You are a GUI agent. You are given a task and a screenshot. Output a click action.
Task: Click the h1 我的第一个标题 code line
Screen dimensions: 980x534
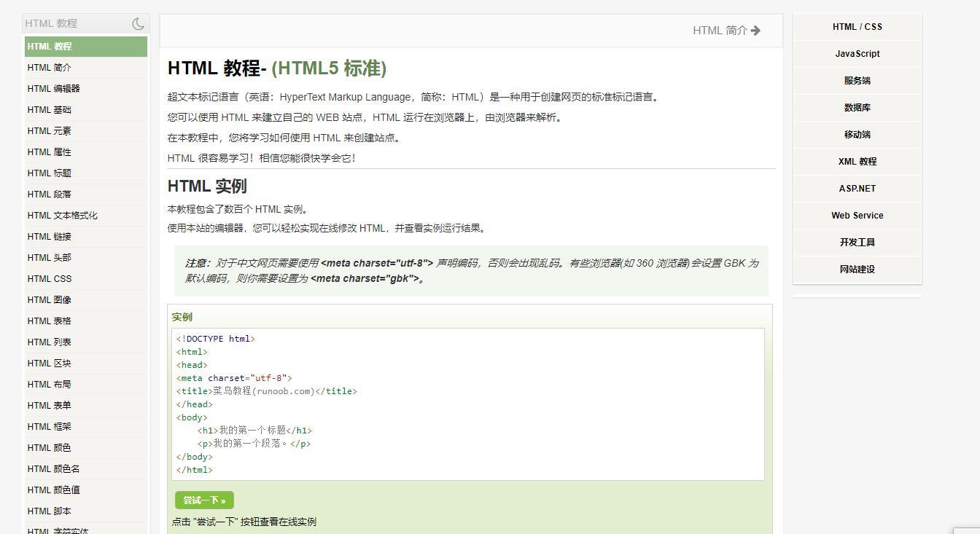click(x=254, y=431)
